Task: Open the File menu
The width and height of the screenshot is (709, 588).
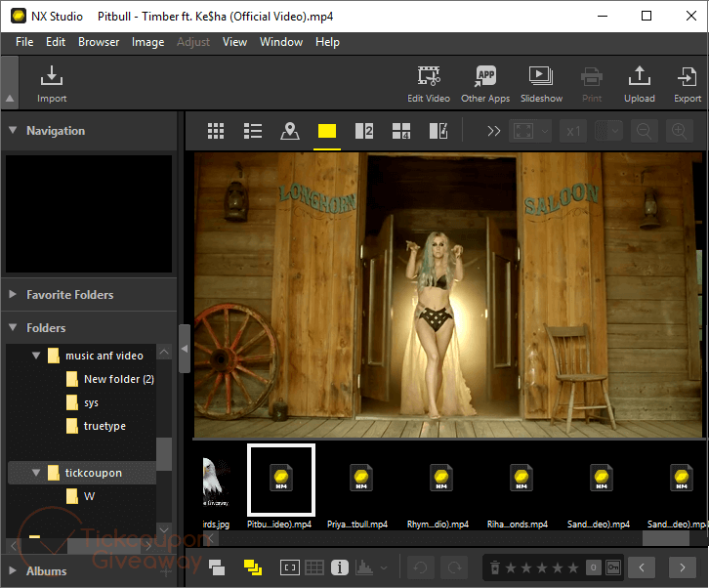Action: tap(24, 42)
